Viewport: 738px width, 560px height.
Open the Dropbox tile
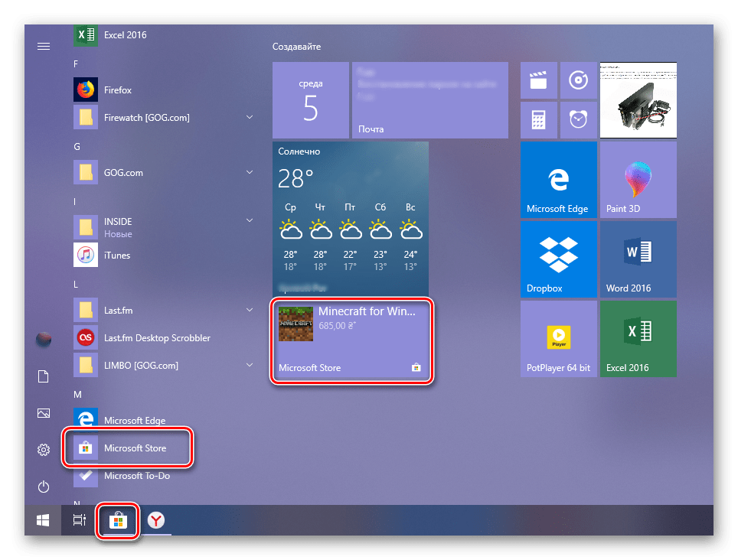point(559,259)
